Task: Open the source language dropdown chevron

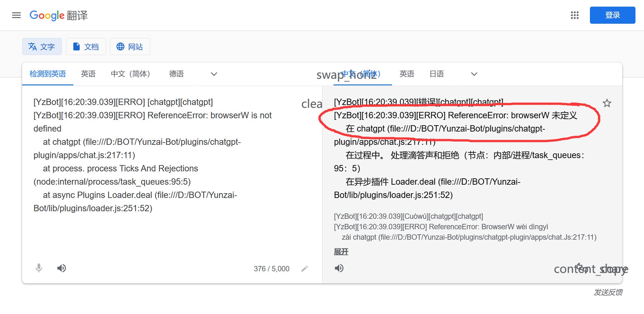Action: pyautogui.click(x=214, y=74)
